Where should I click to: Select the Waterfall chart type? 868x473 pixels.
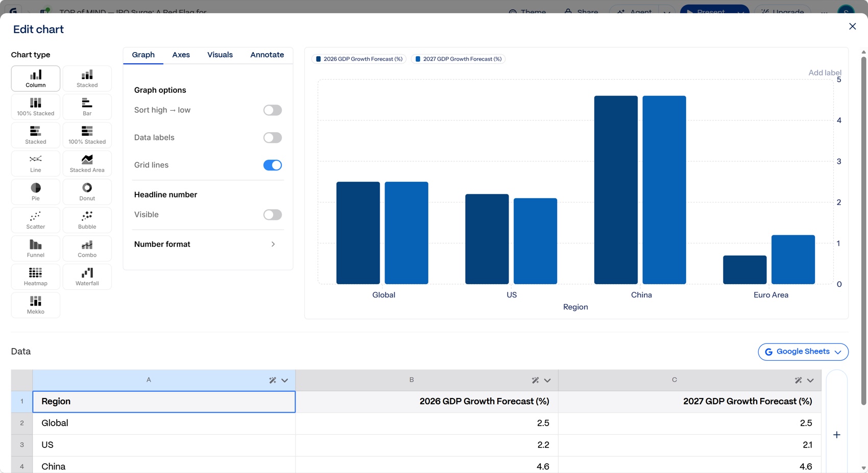87,277
